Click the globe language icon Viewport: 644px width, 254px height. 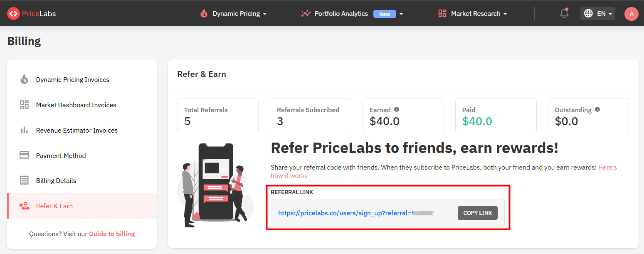tap(588, 13)
